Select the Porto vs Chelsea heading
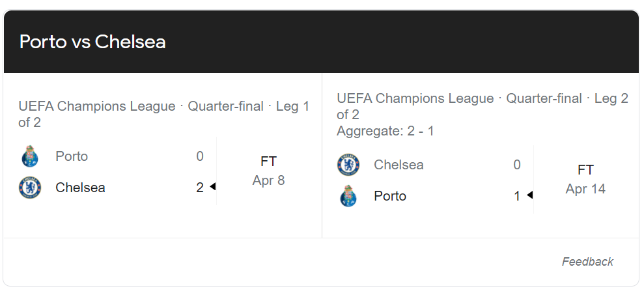644x295 pixels. coord(92,42)
